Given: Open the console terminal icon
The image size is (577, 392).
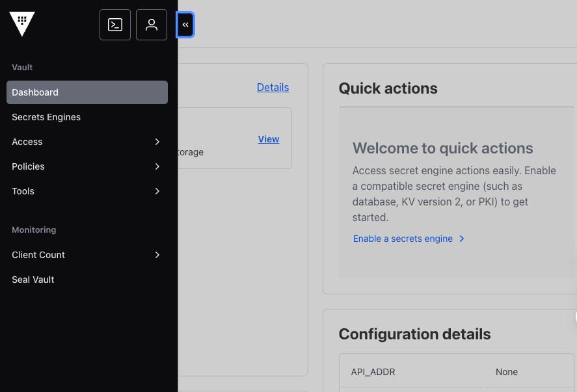Looking at the screenshot, I should (114, 25).
